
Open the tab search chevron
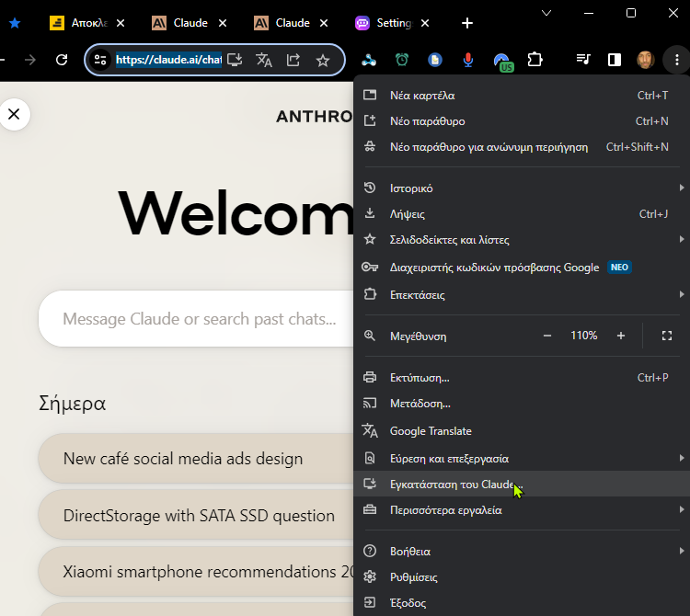(546, 13)
